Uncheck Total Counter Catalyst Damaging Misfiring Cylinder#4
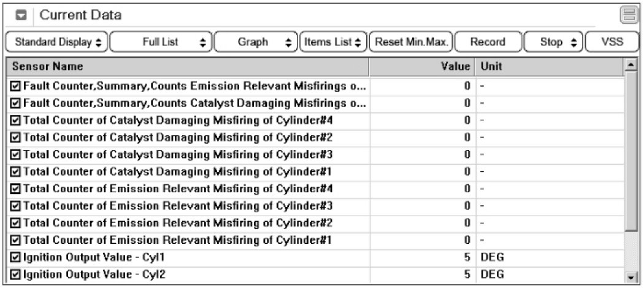Viewport: 644px width, 288px height. (x=15, y=120)
